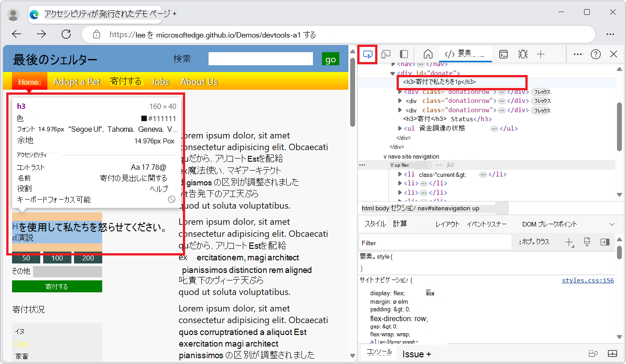Collapse the div id donate element
The width and height of the screenshot is (626, 364).
click(x=393, y=73)
